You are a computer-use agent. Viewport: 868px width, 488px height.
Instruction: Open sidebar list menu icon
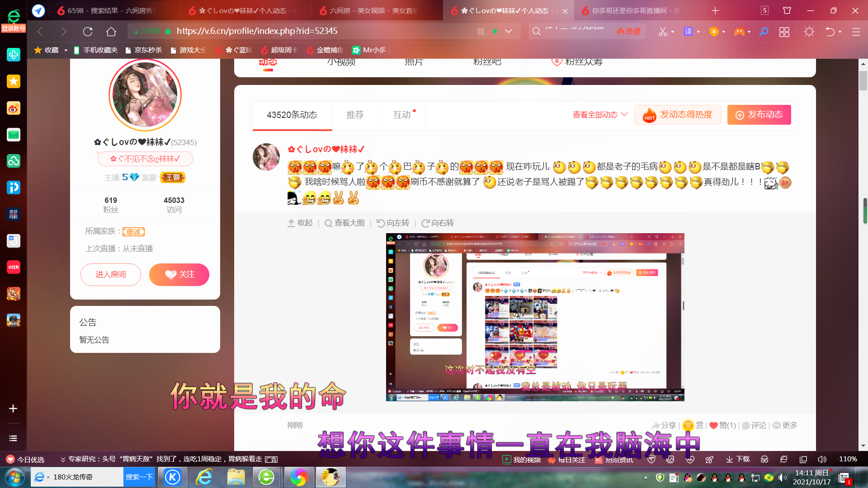(x=13, y=438)
